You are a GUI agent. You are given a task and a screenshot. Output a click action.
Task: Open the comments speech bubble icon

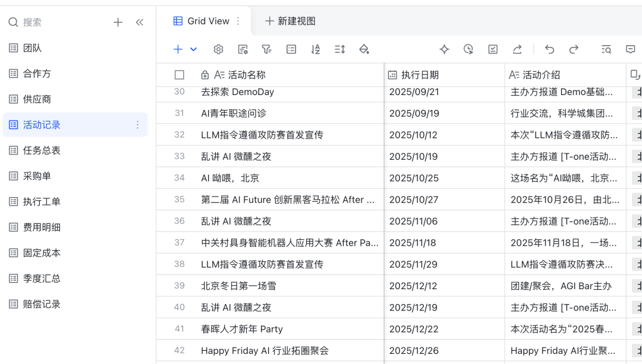pyautogui.click(x=631, y=49)
